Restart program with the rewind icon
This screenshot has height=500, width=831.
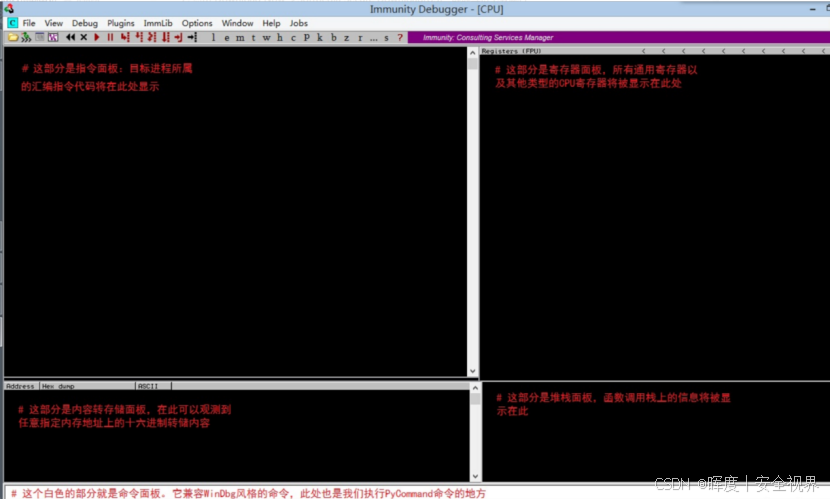pyautogui.click(x=70, y=37)
